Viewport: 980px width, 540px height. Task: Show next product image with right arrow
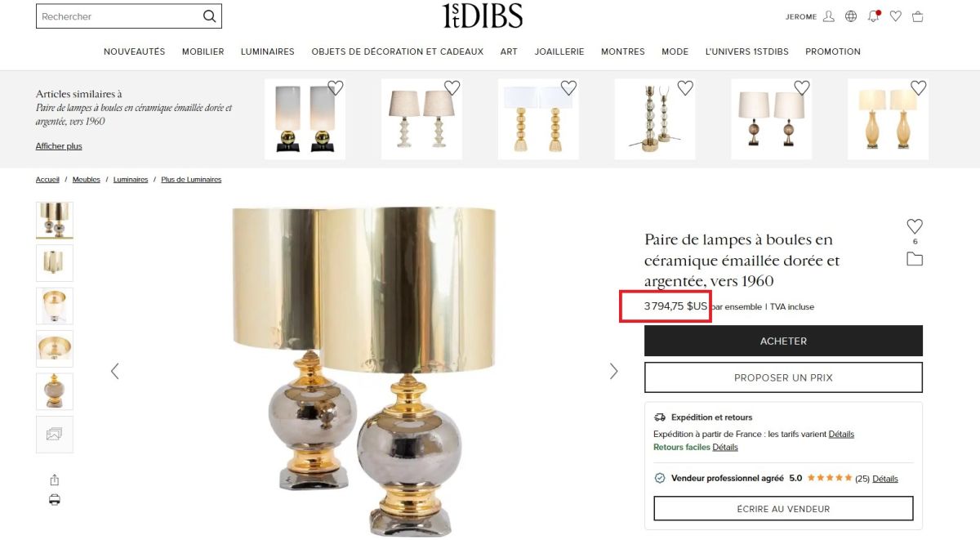614,371
